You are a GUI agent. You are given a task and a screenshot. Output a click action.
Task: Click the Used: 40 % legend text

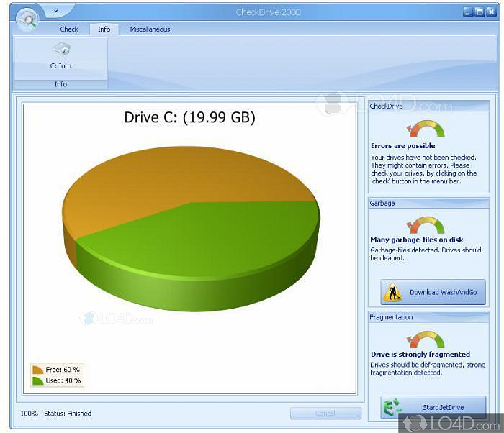point(63,380)
